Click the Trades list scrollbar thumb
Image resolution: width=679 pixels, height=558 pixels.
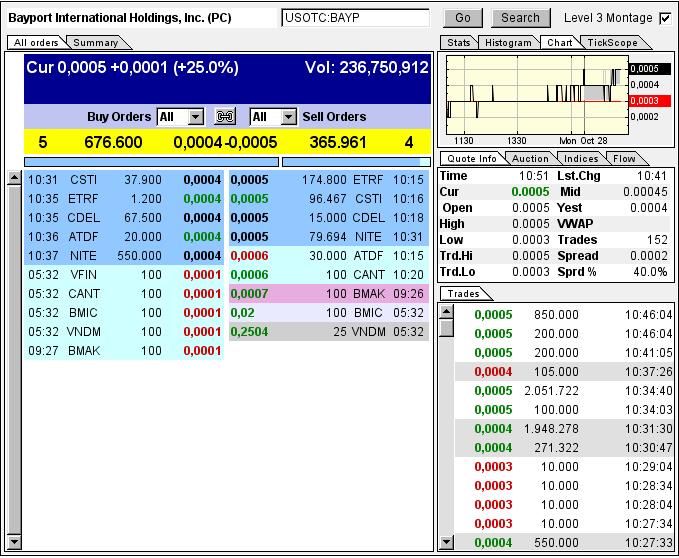(x=446, y=328)
